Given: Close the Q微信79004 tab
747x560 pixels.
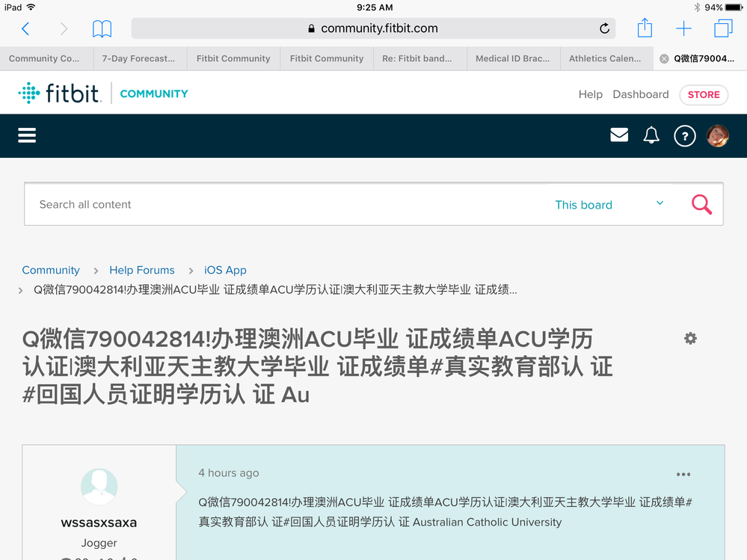Looking at the screenshot, I should coord(664,58).
